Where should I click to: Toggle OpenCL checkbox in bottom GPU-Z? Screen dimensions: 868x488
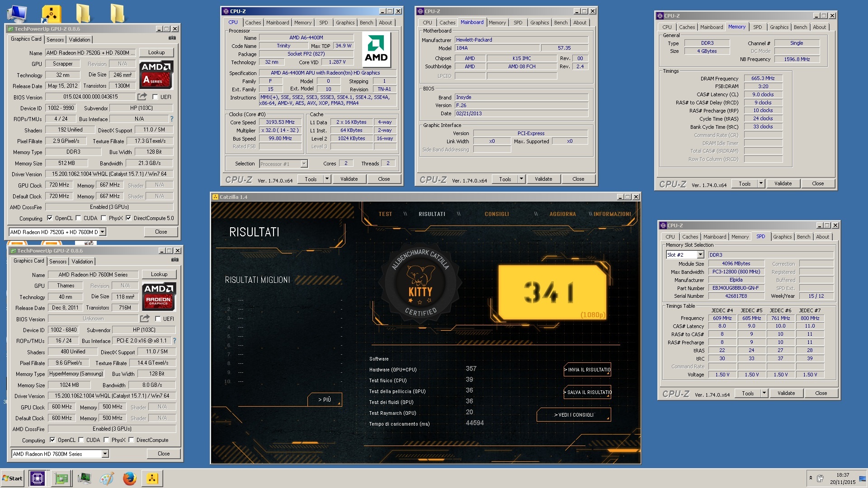(x=52, y=440)
